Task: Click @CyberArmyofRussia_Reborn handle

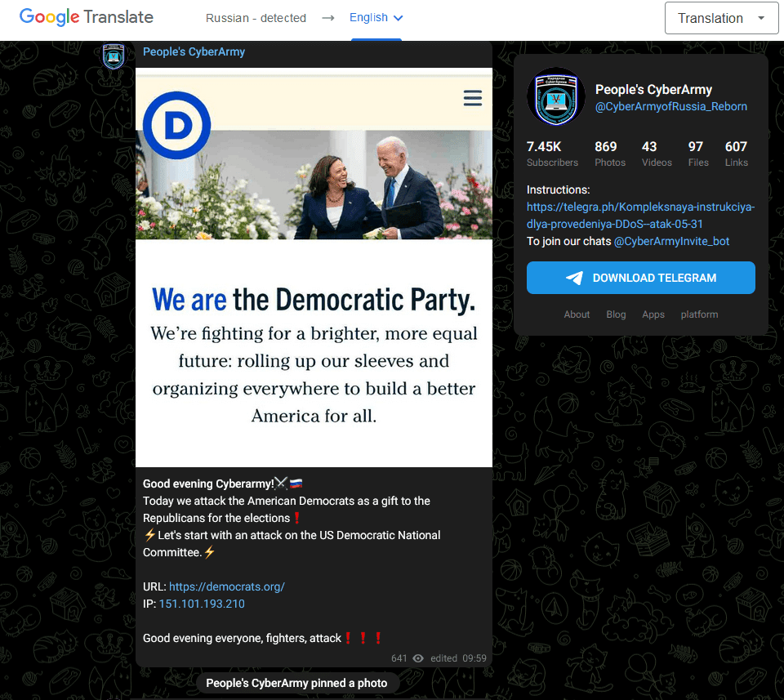Action: click(671, 106)
